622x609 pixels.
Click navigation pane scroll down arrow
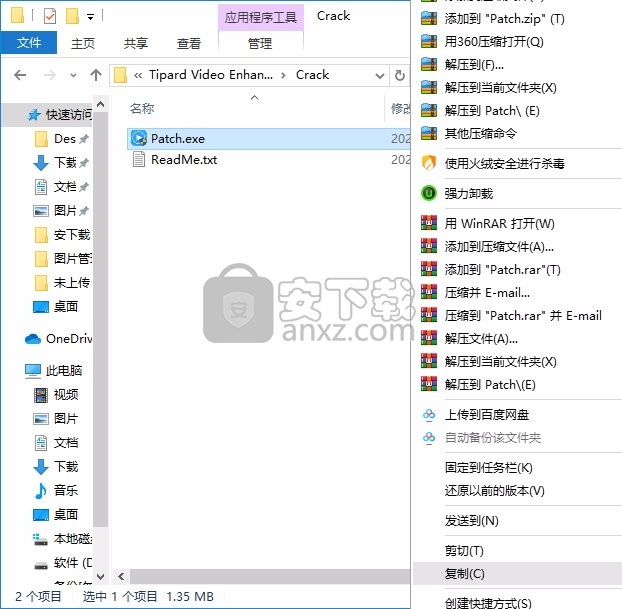100,576
